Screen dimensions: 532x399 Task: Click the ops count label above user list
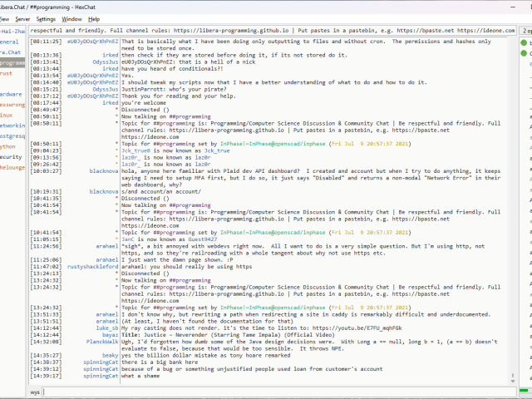click(527, 30)
